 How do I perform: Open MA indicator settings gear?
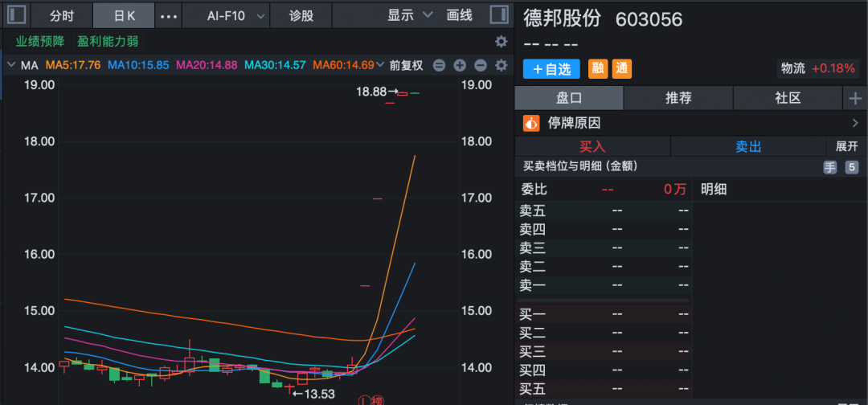501,65
